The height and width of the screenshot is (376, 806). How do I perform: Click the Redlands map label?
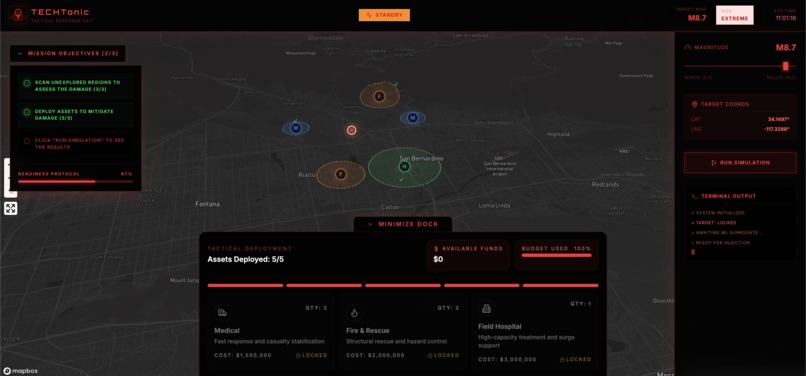pyautogui.click(x=606, y=184)
